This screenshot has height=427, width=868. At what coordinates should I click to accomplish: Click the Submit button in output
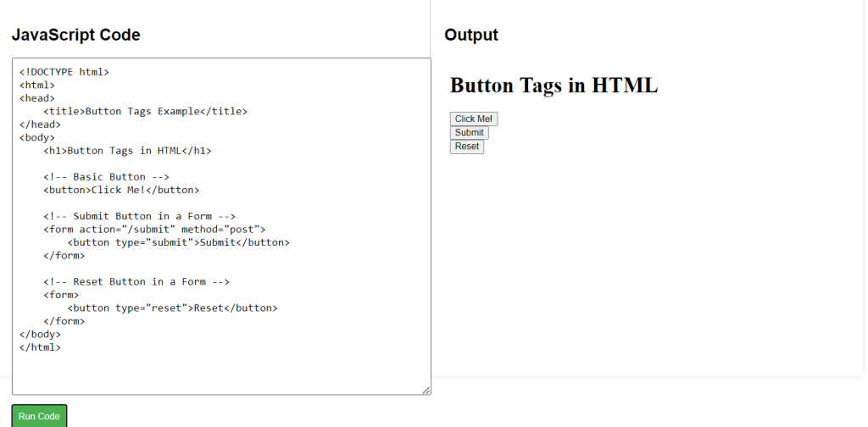pos(470,133)
